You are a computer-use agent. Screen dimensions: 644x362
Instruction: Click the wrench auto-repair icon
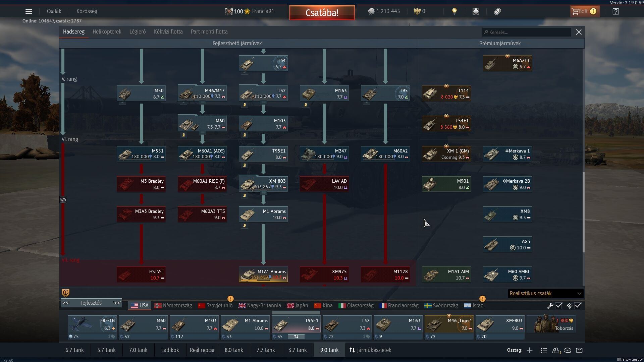[x=550, y=306]
